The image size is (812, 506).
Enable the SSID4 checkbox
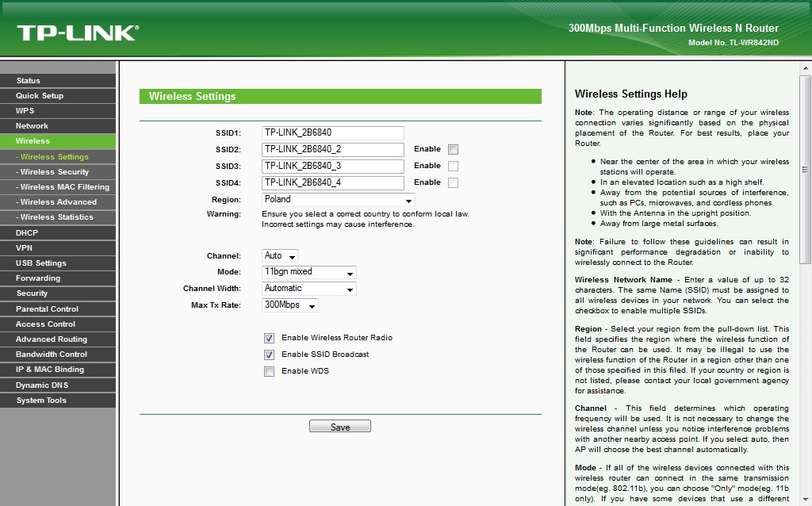tap(453, 182)
